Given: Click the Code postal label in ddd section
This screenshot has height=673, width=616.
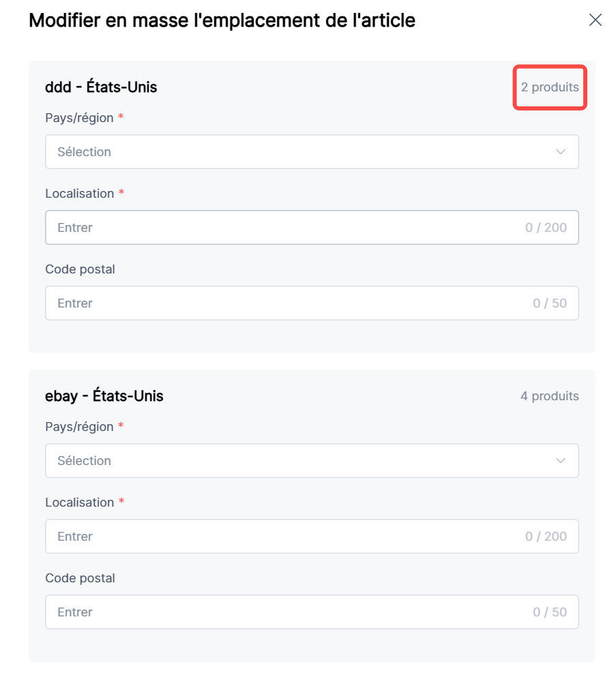Looking at the screenshot, I should click(80, 269).
